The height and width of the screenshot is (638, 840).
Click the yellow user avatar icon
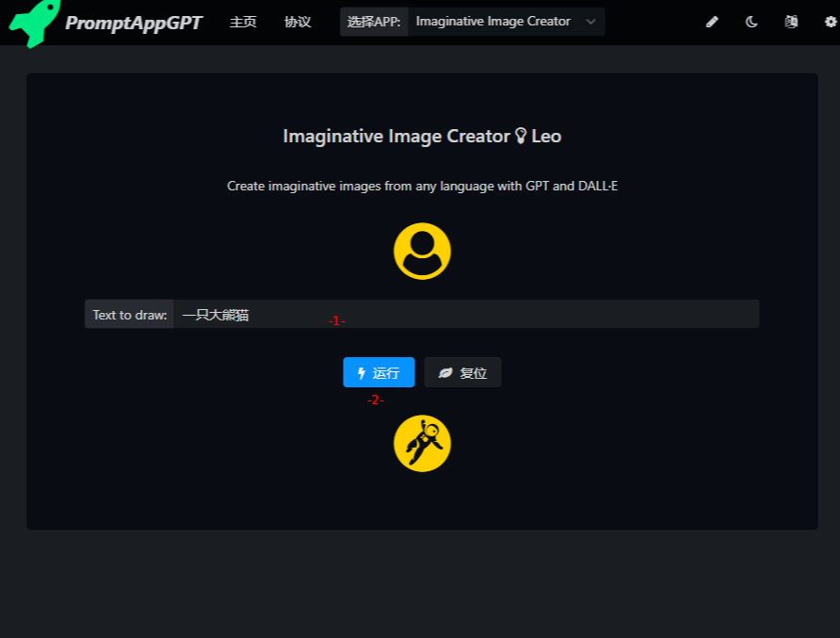click(x=422, y=251)
